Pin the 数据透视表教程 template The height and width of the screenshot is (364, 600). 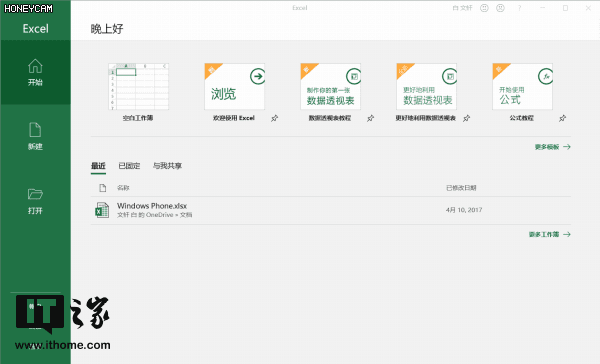(x=370, y=118)
